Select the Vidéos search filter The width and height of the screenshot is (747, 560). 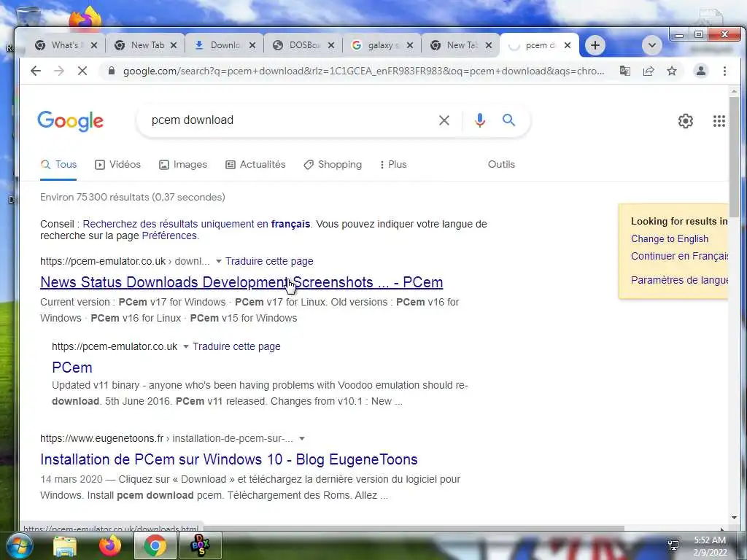click(117, 164)
